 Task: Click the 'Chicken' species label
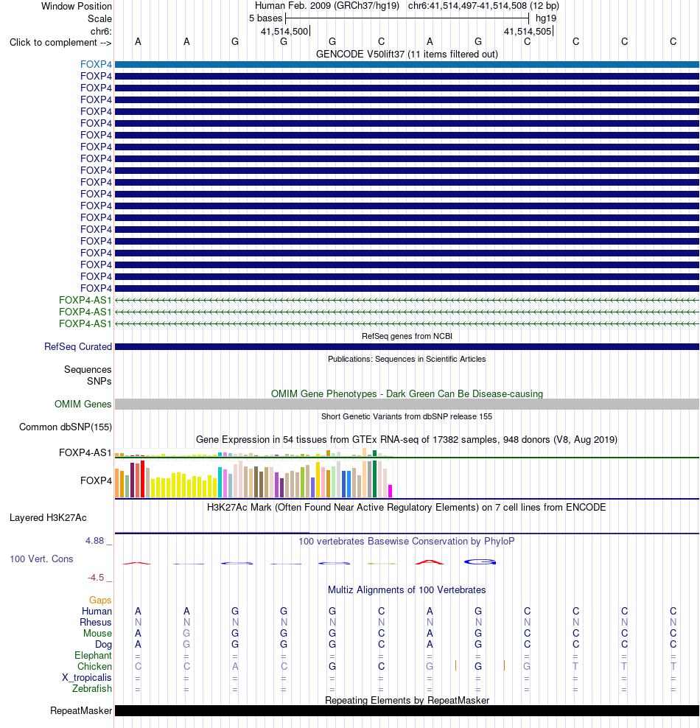point(94,667)
